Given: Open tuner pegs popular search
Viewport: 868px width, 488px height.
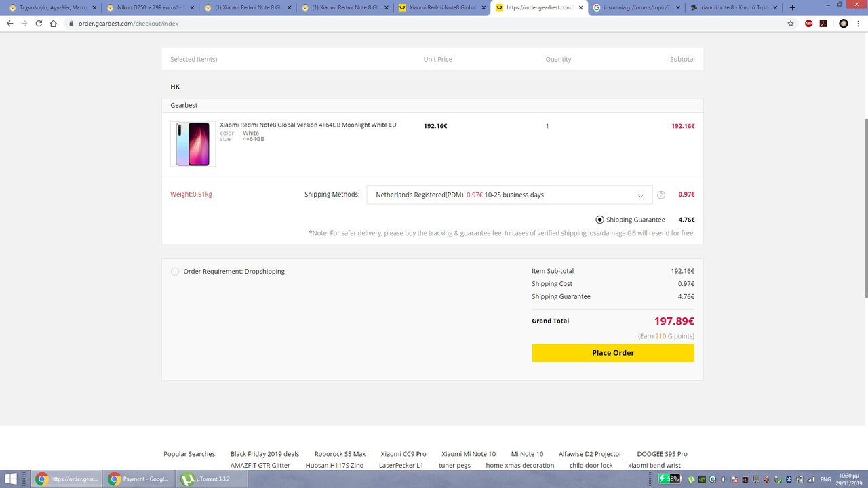Looking at the screenshot, I should coord(454,466).
